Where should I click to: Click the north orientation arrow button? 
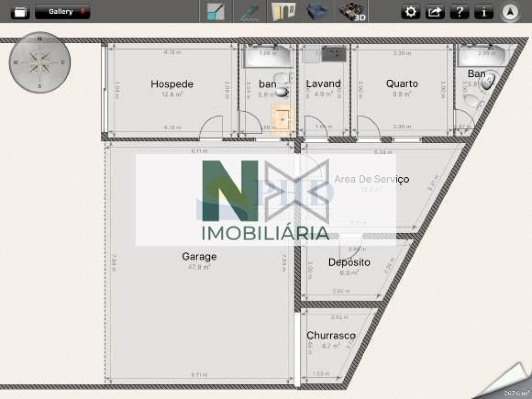point(510,12)
